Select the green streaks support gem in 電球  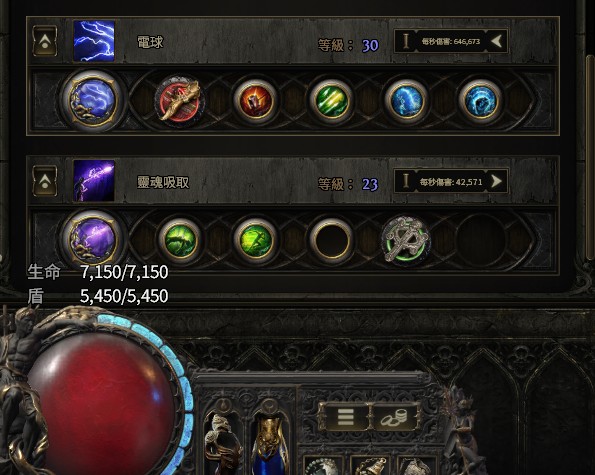pos(331,101)
